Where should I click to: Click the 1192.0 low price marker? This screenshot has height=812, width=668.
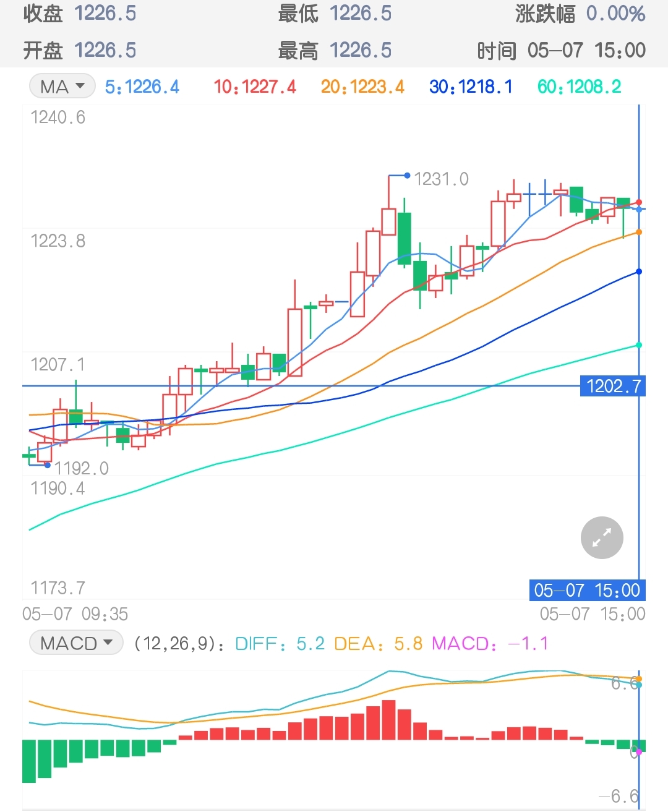coord(81,468)
